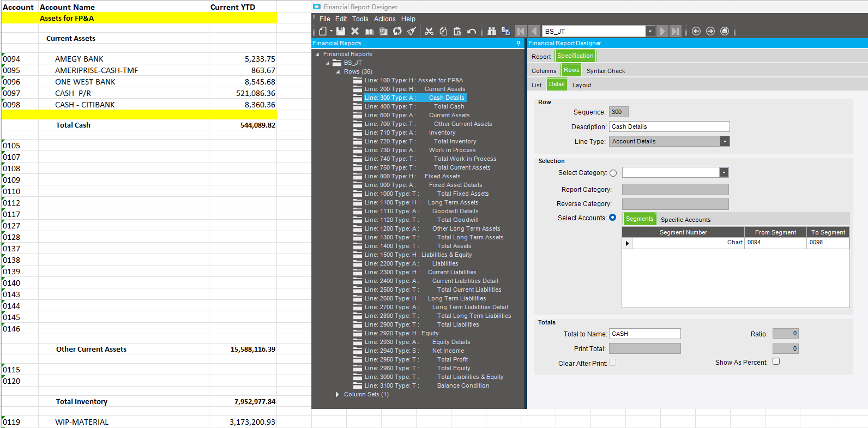868x428 pixels.
Task: Open the Edit menu
Action: [341, 19]
